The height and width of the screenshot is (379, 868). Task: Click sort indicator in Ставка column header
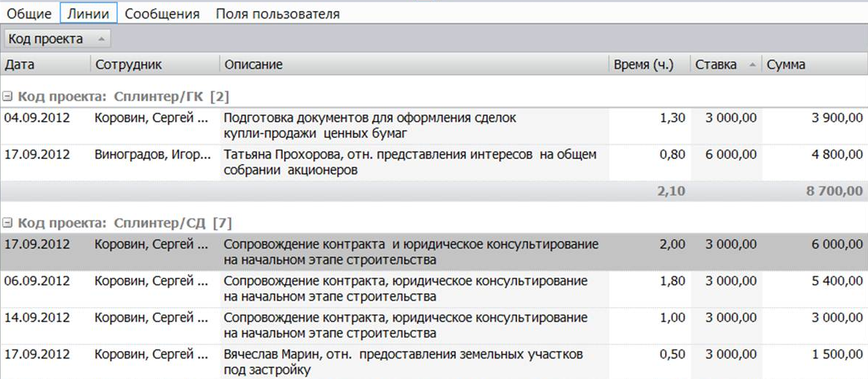(x=752, y=65)
